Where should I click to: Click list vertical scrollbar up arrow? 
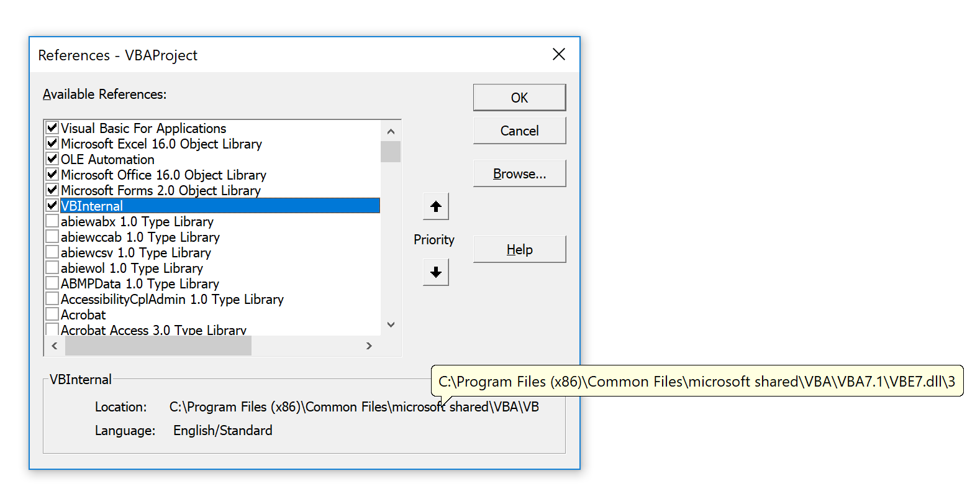click(391, 131)
